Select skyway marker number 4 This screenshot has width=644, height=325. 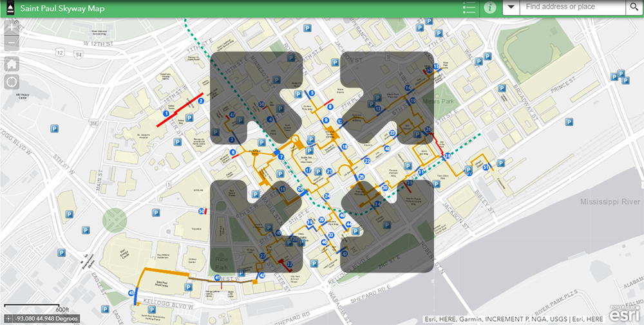point(269,120)
